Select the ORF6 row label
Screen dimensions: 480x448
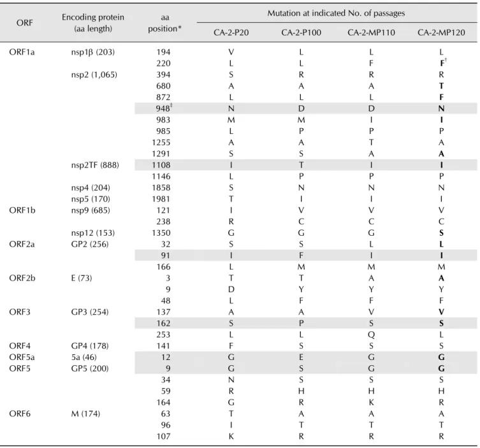tap(20, 414)
